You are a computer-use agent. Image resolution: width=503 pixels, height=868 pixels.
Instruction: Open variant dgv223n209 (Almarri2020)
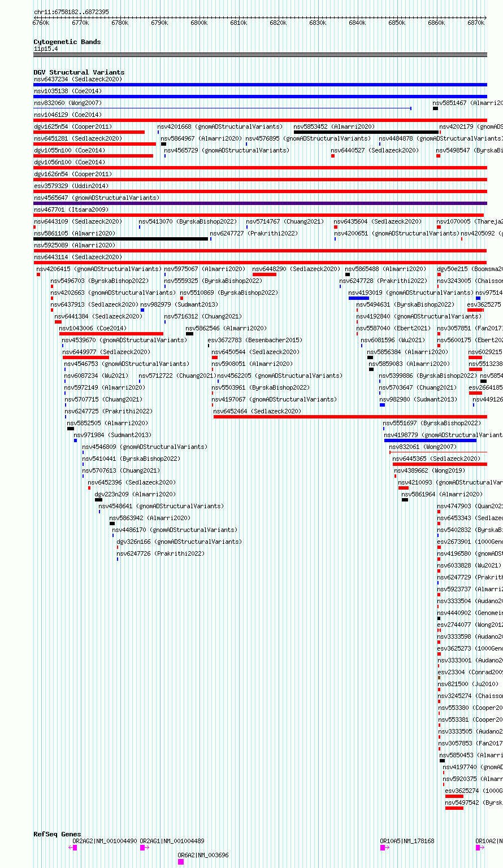pyautogui.click(x=135, y=494)
